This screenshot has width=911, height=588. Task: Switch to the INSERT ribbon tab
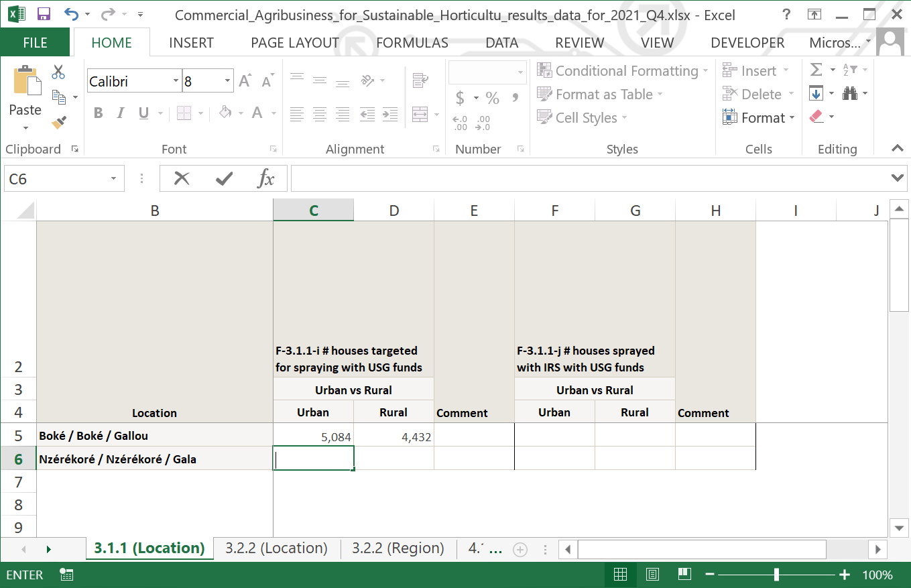click(191, 43)
